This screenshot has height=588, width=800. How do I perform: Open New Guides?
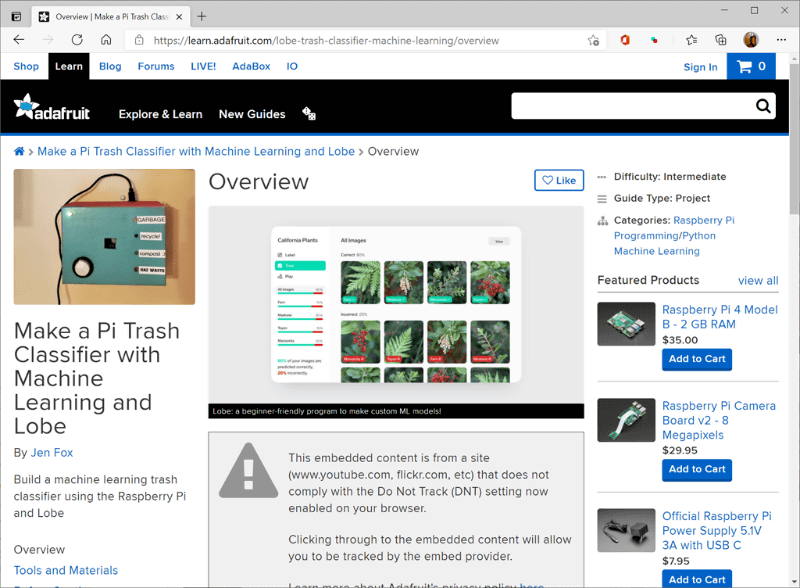252,114
